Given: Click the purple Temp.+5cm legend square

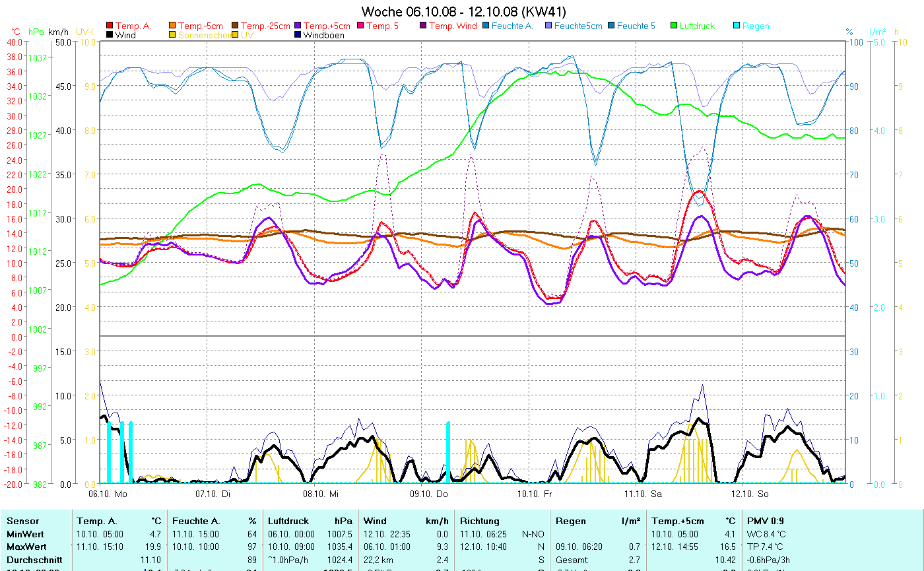Looking at the screenshot, I should [298, 26].
